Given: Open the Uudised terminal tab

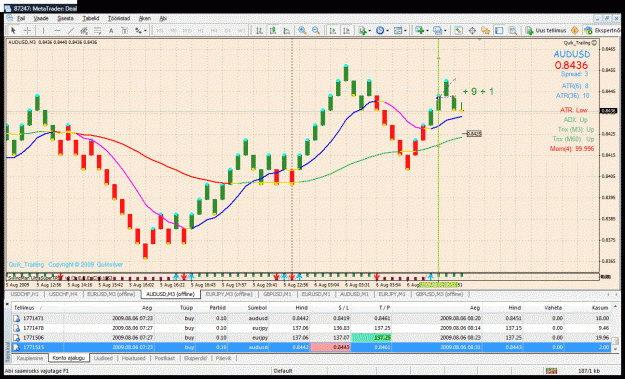Looking at the screenshot, I should click(103, 358).
